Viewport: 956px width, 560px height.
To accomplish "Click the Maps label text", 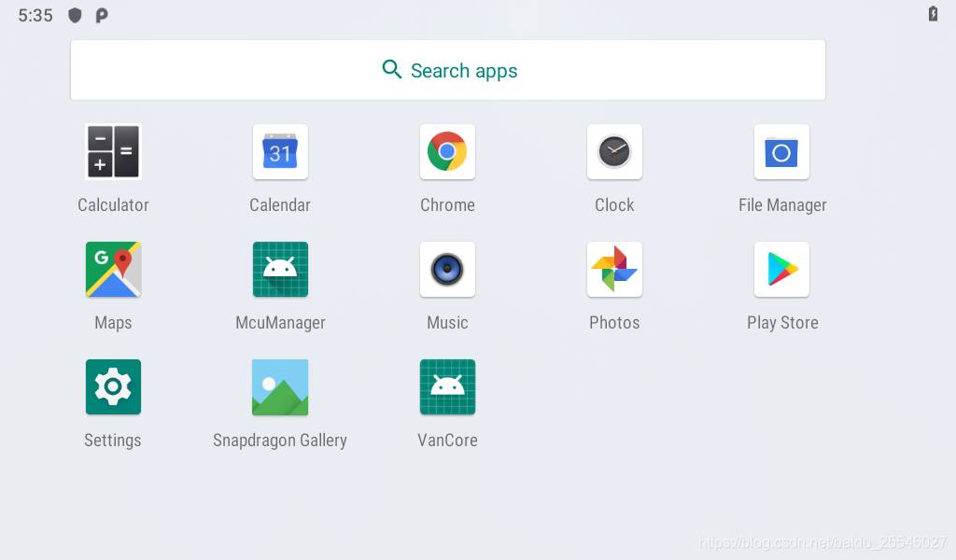I will click(x=113, y=323).
